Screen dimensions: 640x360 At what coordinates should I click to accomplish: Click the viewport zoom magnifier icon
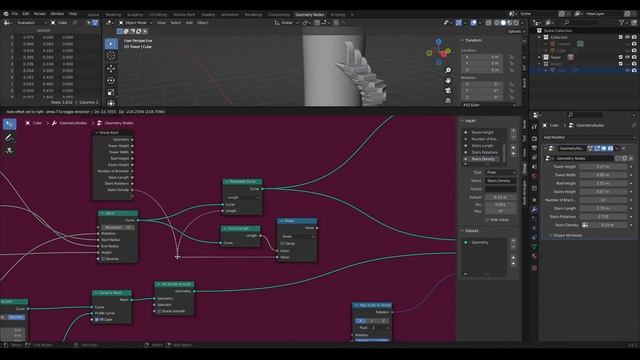[448, 70]
